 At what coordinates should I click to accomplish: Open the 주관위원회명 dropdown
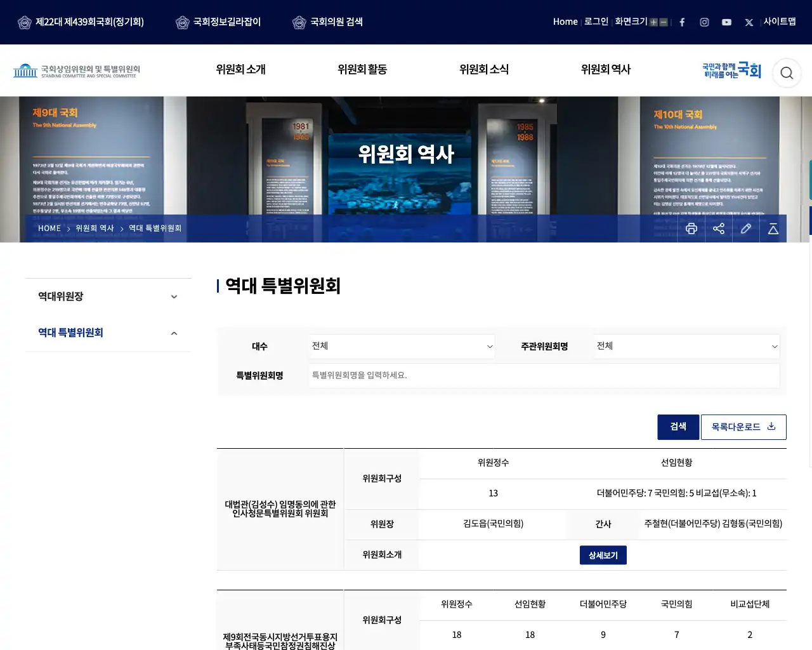point(687,347)
